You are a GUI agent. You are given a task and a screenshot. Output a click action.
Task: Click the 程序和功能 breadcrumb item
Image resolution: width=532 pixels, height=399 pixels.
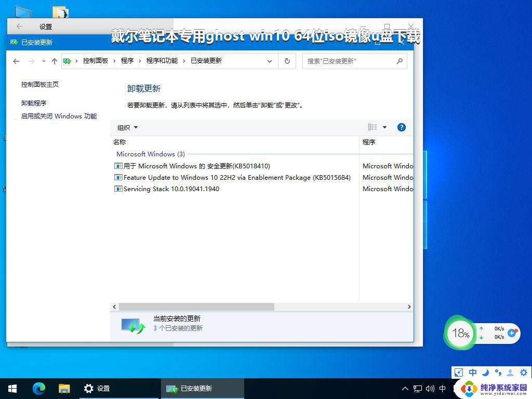pos(162,61)
